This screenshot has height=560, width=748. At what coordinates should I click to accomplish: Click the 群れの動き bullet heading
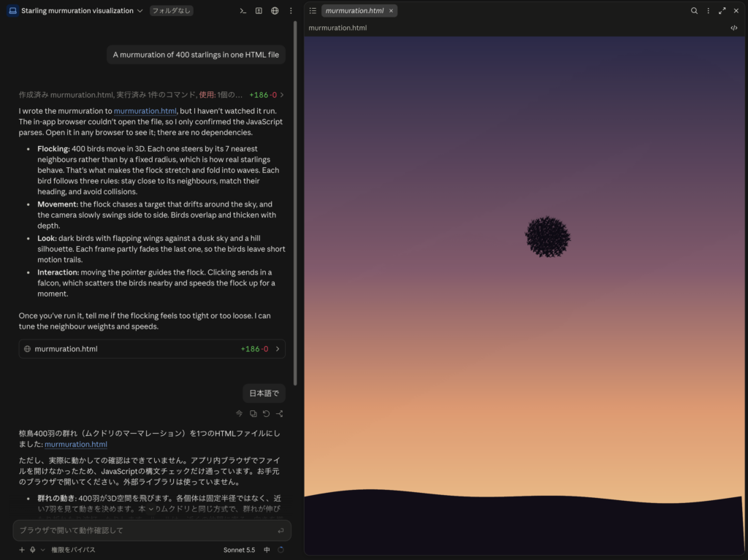coord(57,498)
